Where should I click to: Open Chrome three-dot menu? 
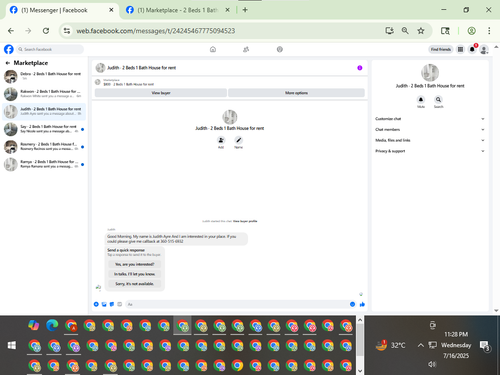pos(489,31)
